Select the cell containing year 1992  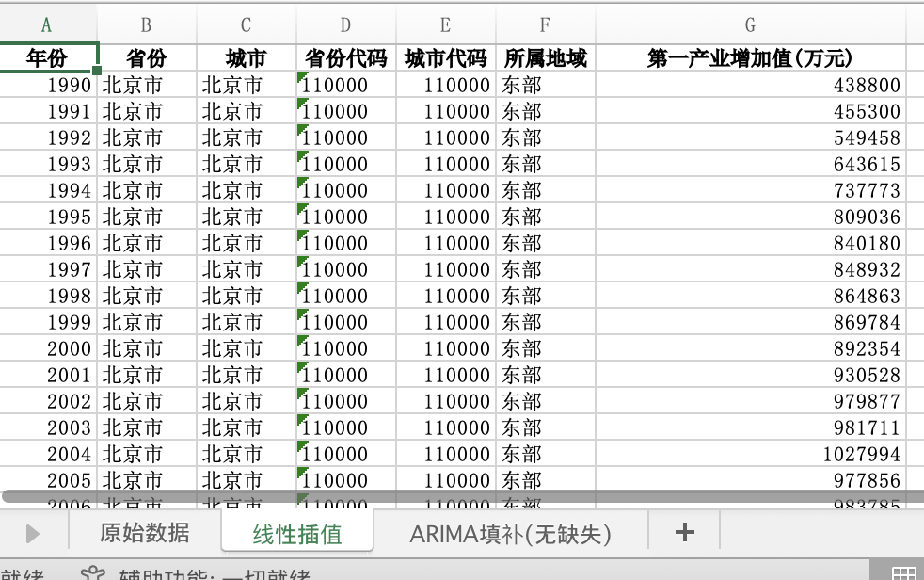pyautogui.click(x=48, y=137)
